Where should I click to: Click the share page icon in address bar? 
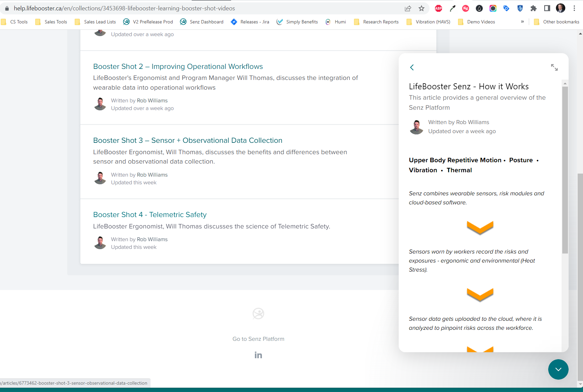pos(408,8)
